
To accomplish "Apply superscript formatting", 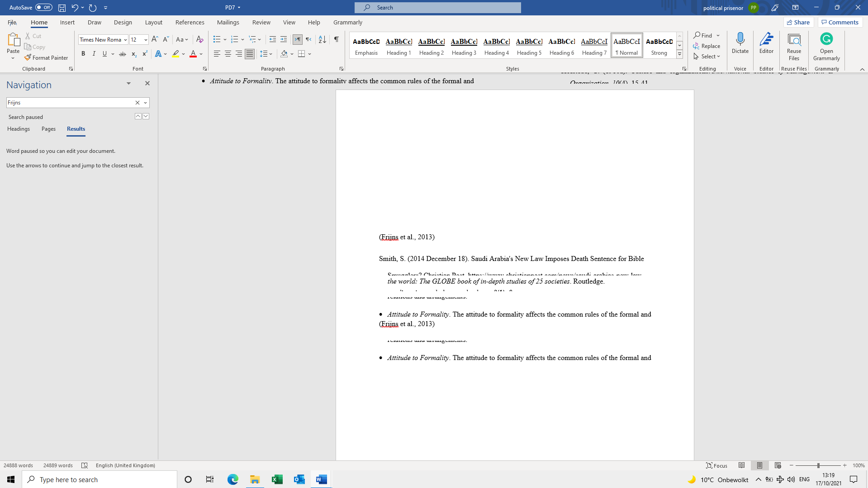I will tap(145, 54).
